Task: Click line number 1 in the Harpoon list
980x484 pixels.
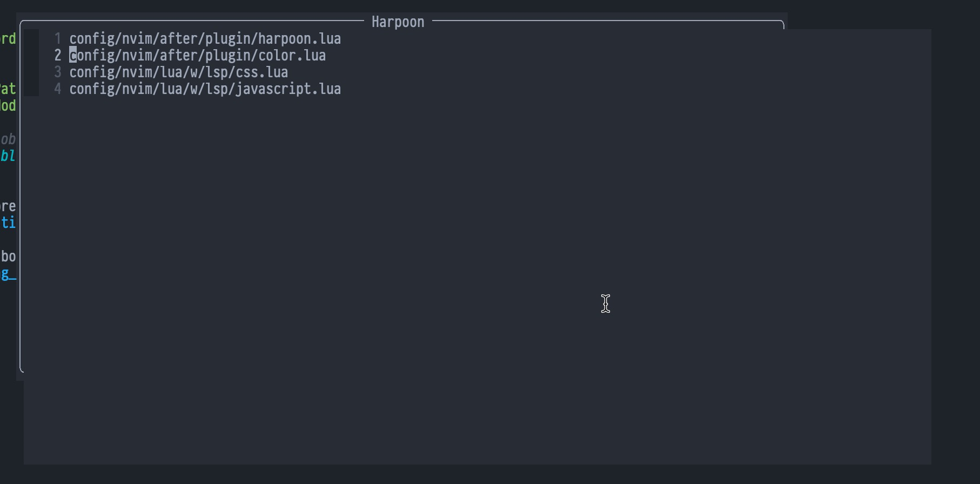Action: click(57, 38)
